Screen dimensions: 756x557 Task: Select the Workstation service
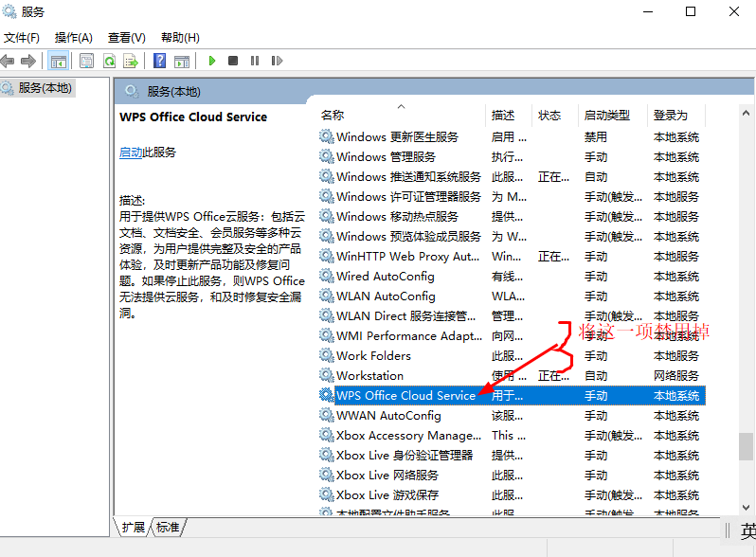point(512,376)
